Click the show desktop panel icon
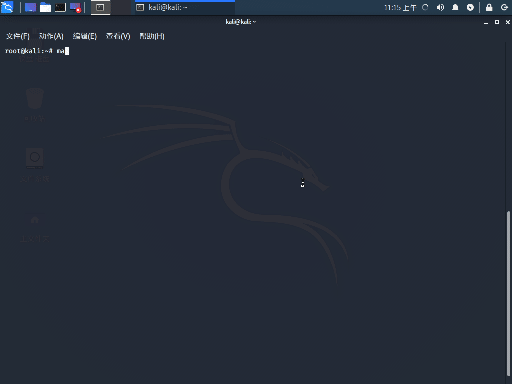Image resolution: width=512 pixels, height=384 pixels. 30,7
